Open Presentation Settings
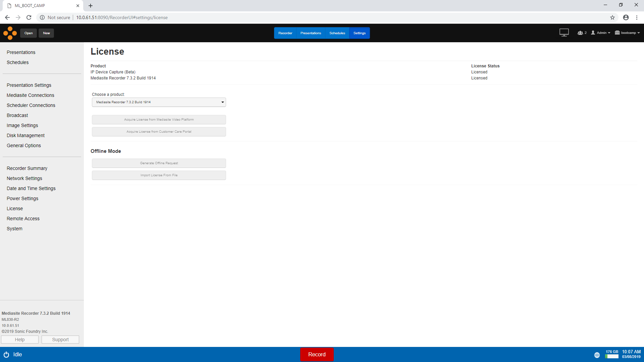Viewport: 644px width, 362px height. (x=29, y=85)
